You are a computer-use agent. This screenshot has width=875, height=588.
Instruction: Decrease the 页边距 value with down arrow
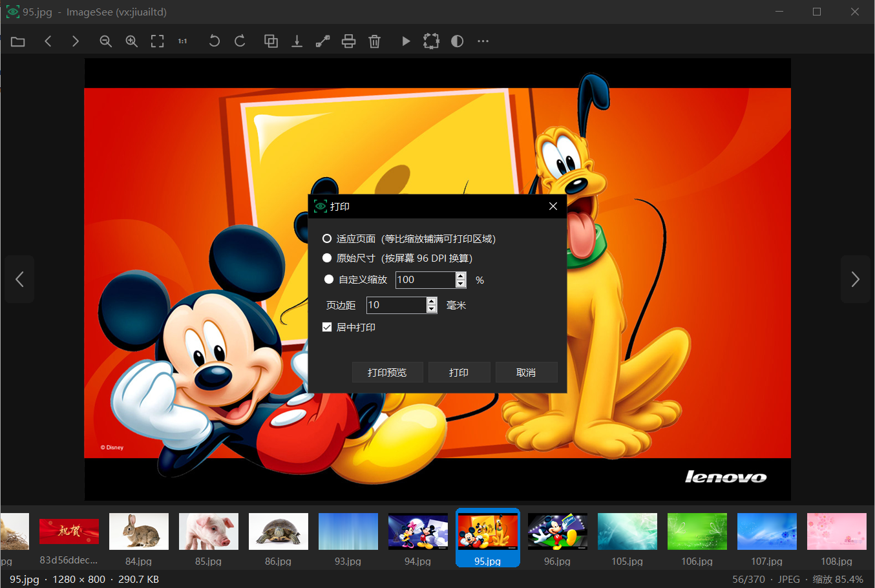tap(432, 309)
